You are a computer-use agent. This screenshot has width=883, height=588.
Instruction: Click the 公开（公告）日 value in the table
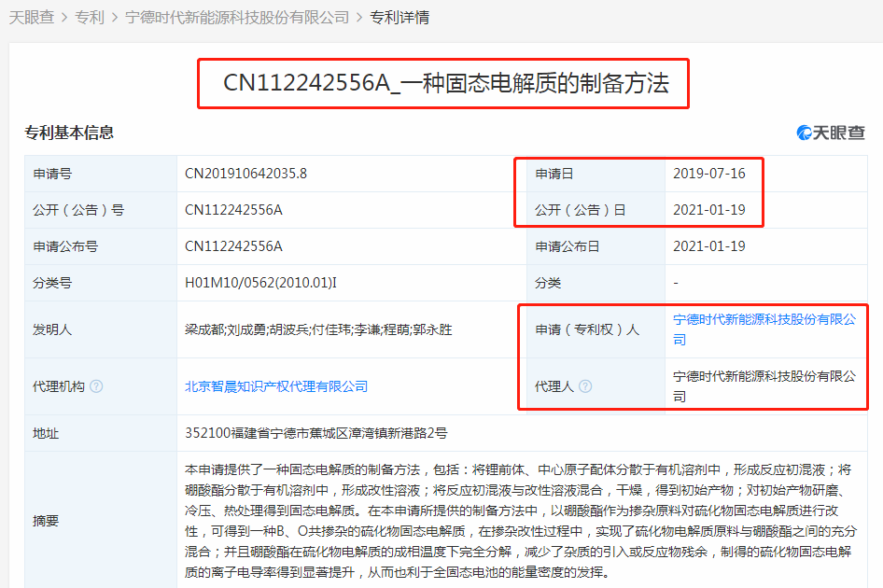click(x=708, y=210)
